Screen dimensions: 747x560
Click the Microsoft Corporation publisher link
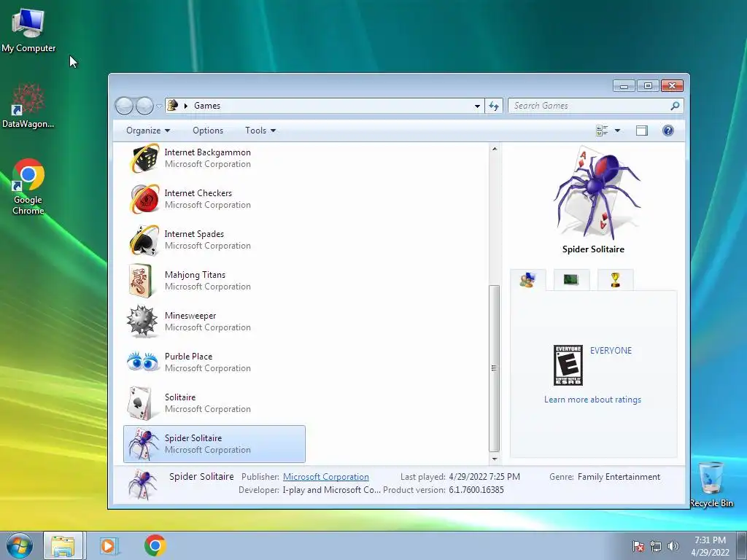pos(326,477)
